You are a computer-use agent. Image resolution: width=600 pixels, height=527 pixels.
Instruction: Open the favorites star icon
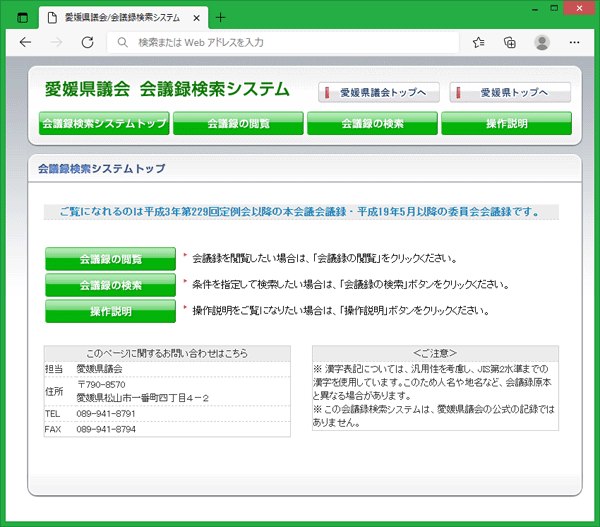click(x=478, y=42)
